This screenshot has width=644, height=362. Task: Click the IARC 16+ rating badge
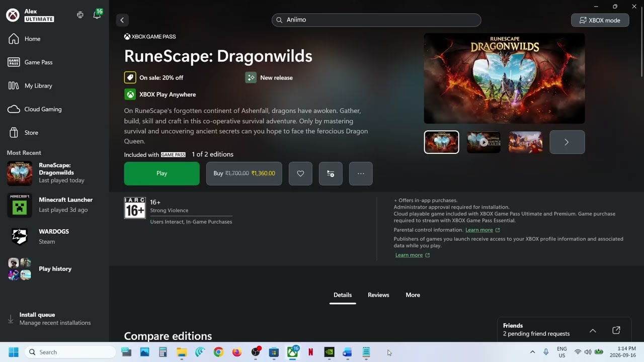coord(135,208)
